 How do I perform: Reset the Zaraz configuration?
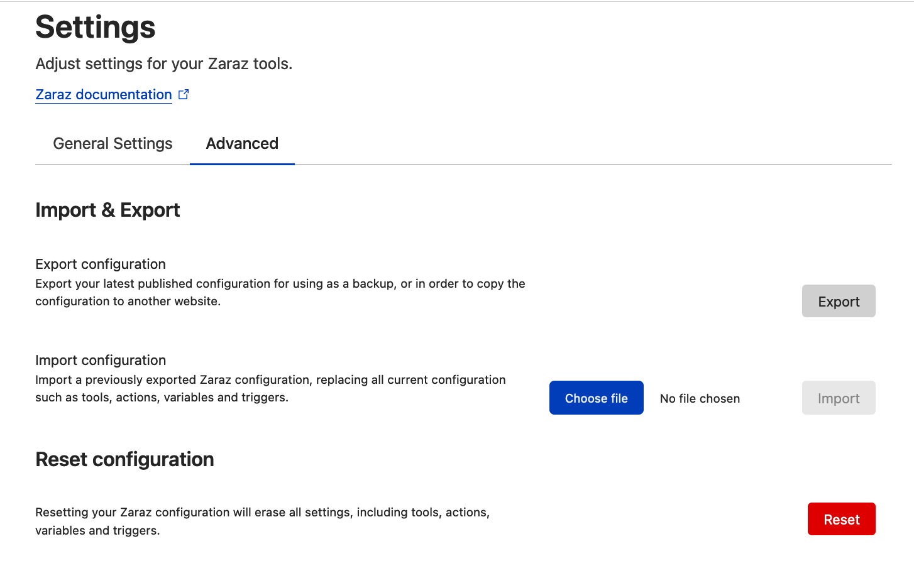[x=841, y=519]
